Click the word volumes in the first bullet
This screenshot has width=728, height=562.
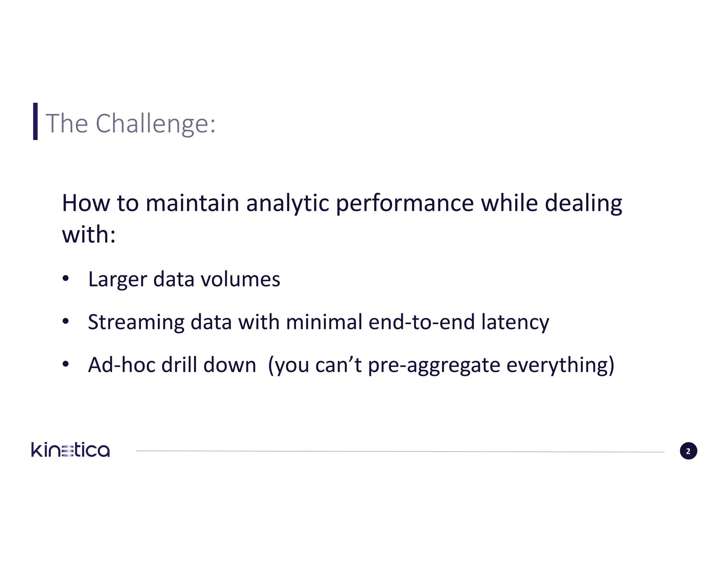tap(241, 280)
